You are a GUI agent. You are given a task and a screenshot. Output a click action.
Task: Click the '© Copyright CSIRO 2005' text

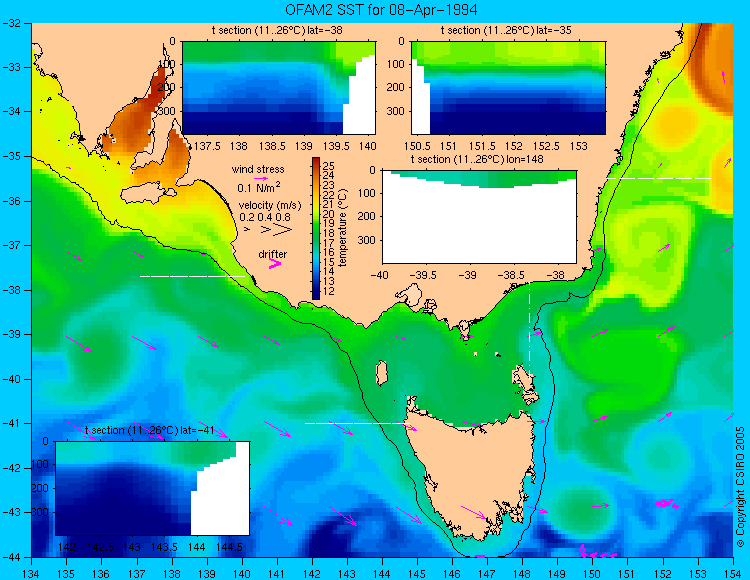pos(740,487)
